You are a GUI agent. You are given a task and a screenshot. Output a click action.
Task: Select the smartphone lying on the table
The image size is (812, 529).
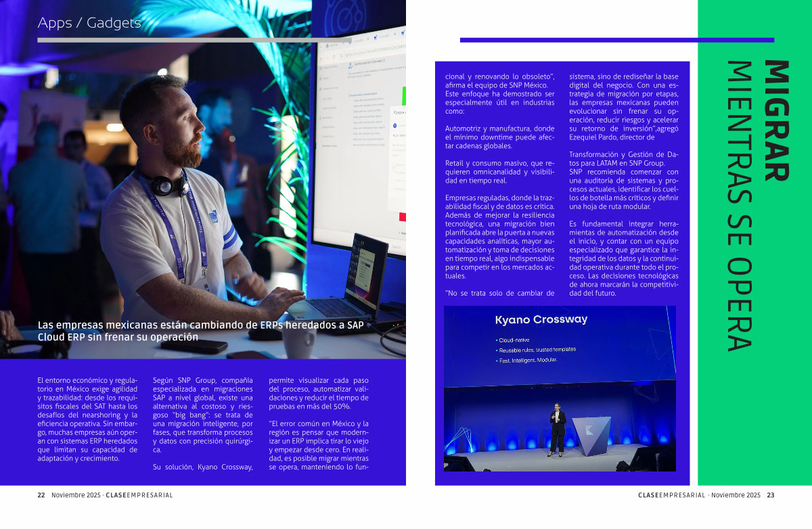pos(194,346)
